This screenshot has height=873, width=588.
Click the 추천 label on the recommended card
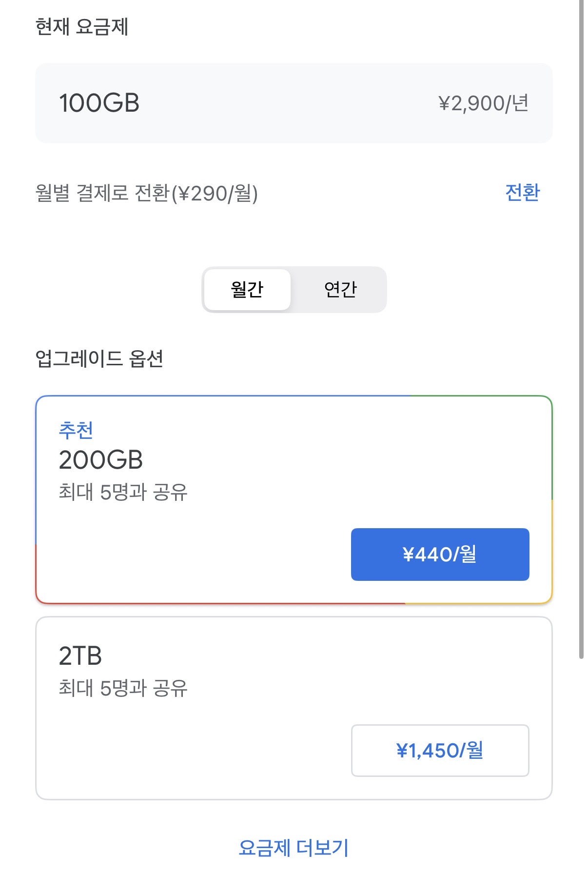pos(76,430)
